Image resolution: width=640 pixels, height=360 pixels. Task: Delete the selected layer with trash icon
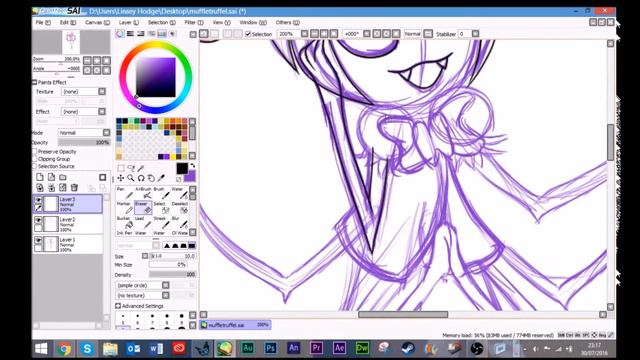tap(74, 188)
